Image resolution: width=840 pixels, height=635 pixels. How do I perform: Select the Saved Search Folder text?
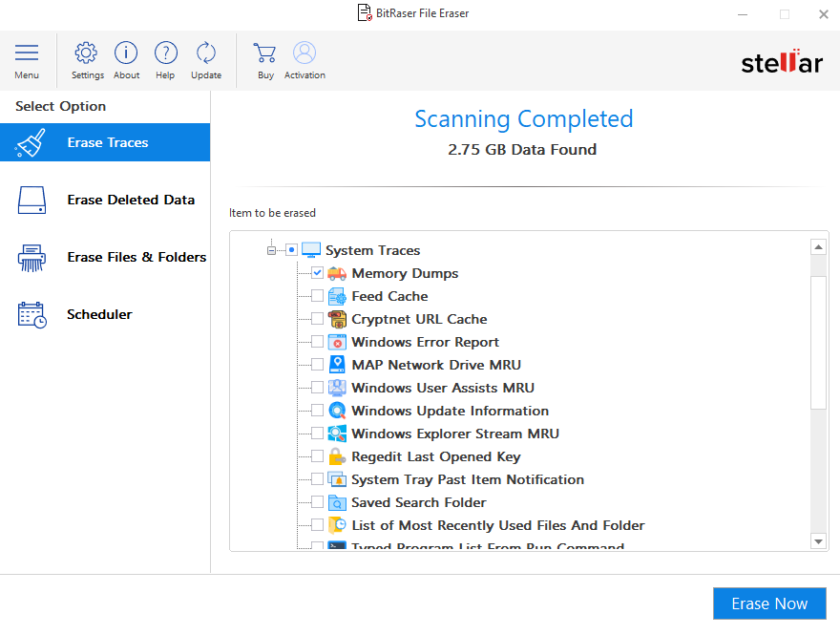click(419, 502)
